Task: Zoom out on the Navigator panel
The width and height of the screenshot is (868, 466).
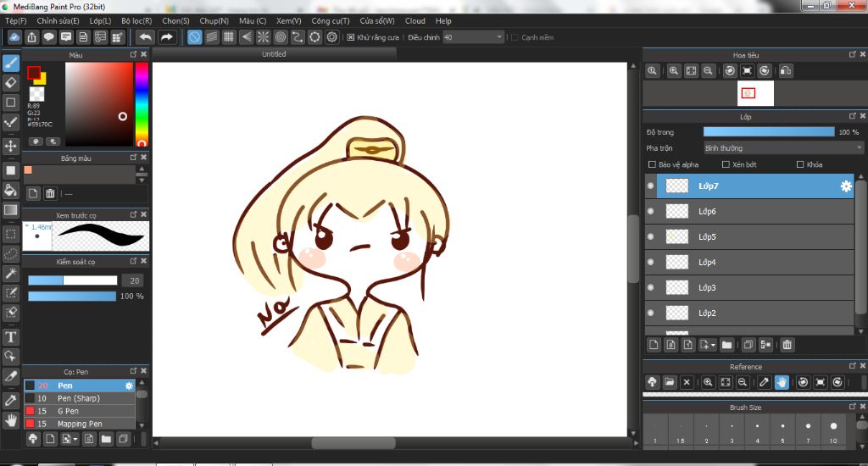Action: [708, 71]
